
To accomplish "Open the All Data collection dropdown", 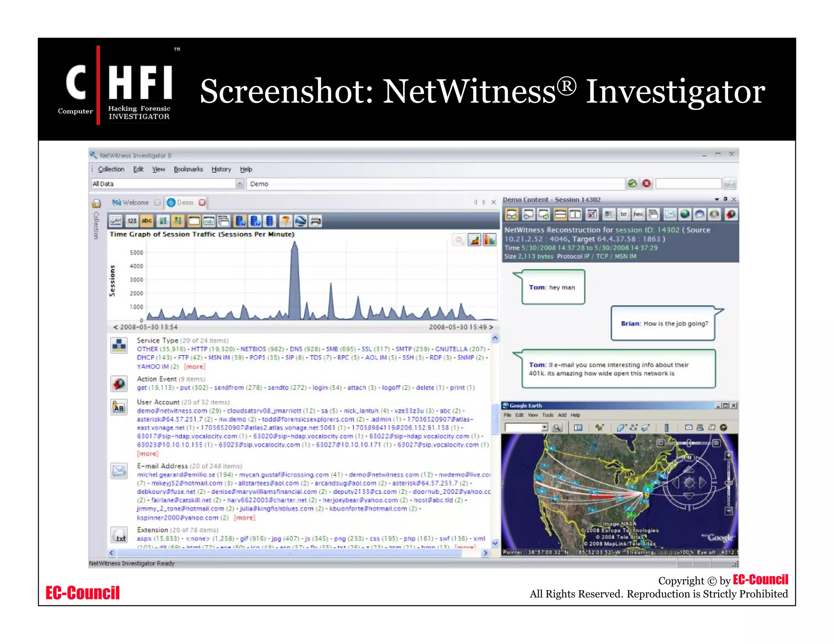I will [x=239, y=184].
